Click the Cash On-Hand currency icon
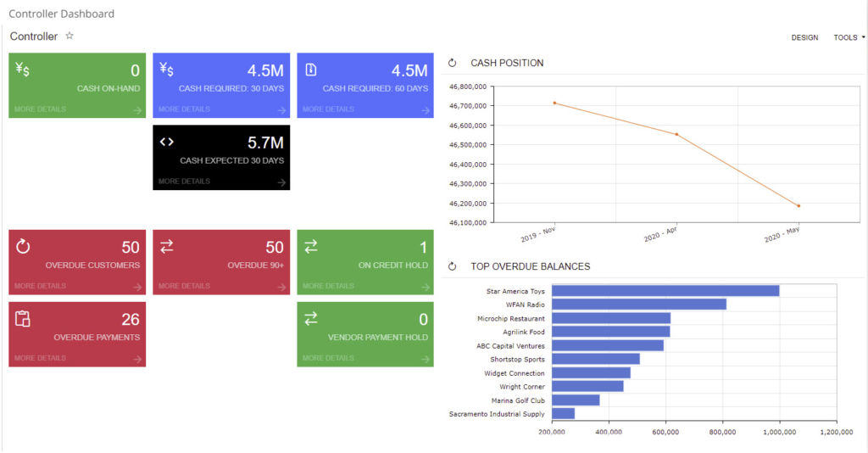The width and height of the screenshot is (868, 453). (x=23, y=70)
